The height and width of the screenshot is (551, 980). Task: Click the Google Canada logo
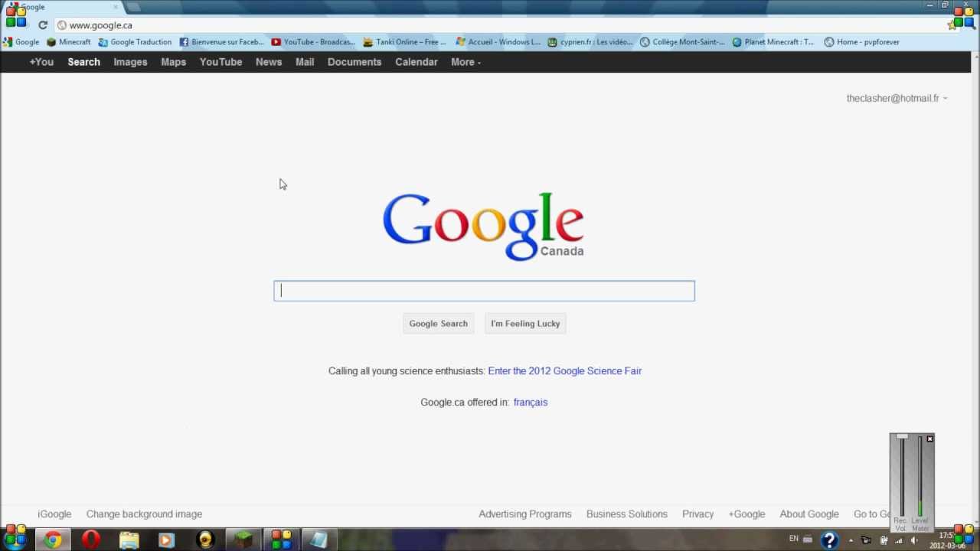tap(483, 227)
